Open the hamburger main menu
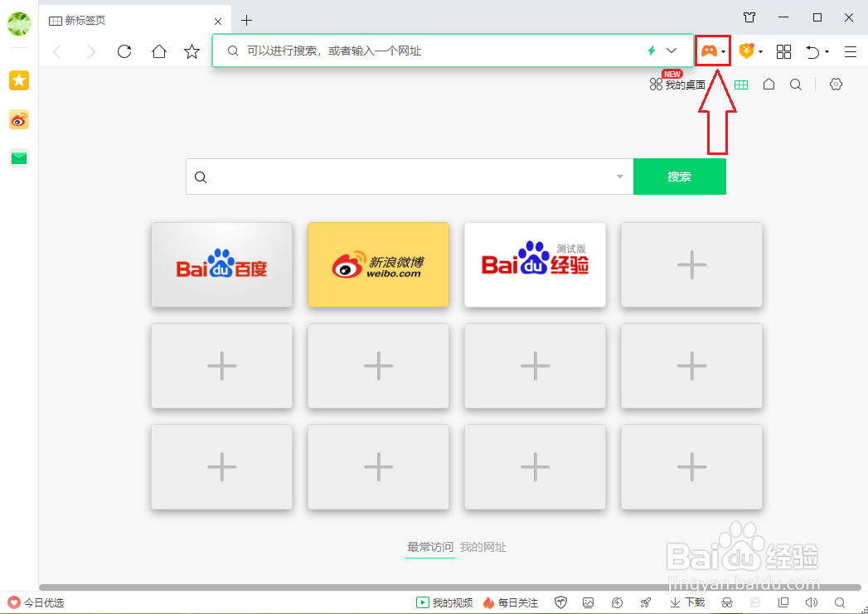868x614 pixels. coord(850,51)
